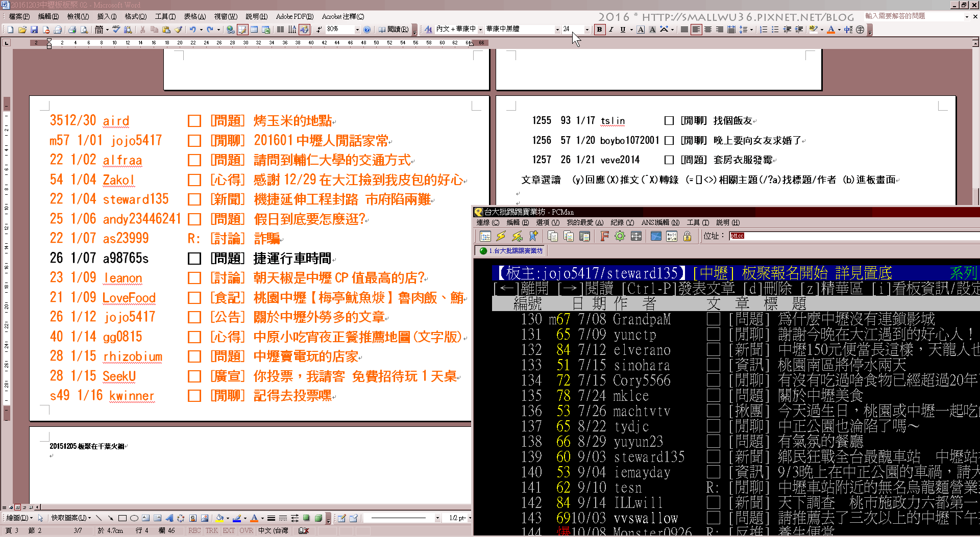Screen dimensions: 980x537
Task: Open the 檔案 File menu in Word
Action: 19,16
